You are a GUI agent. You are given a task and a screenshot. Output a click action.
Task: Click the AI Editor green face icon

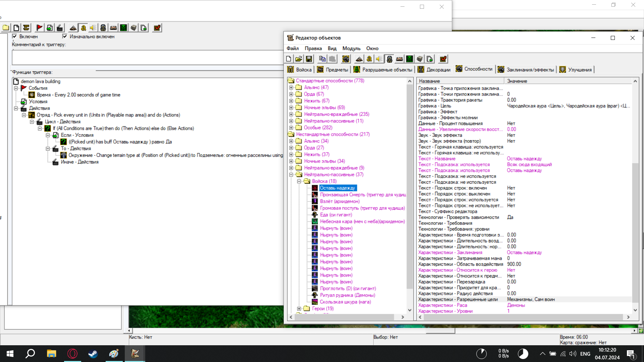point(410,59)
